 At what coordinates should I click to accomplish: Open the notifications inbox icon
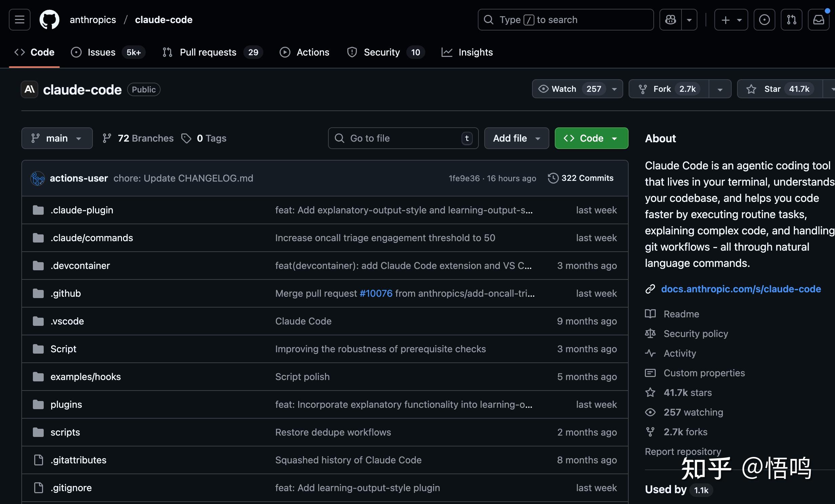pos(818,20)
